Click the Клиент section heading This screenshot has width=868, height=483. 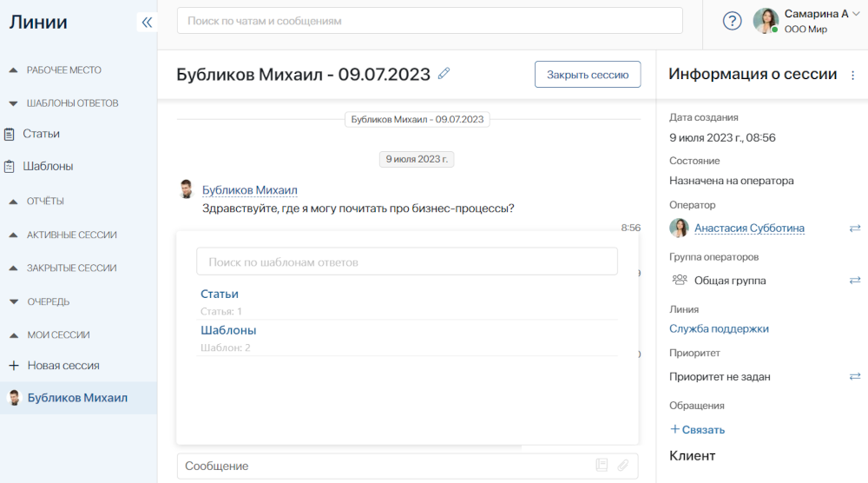pyautogui.click(x=692, y=456)
